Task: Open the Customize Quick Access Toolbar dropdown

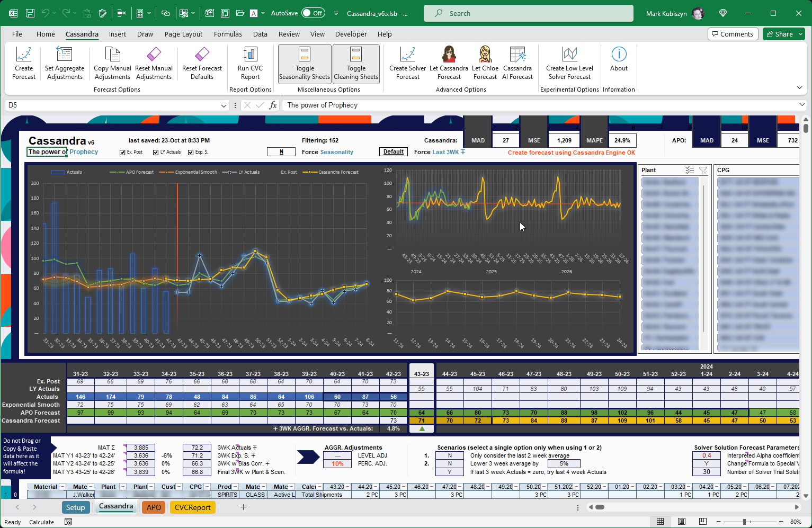Action: pos(336,13)
